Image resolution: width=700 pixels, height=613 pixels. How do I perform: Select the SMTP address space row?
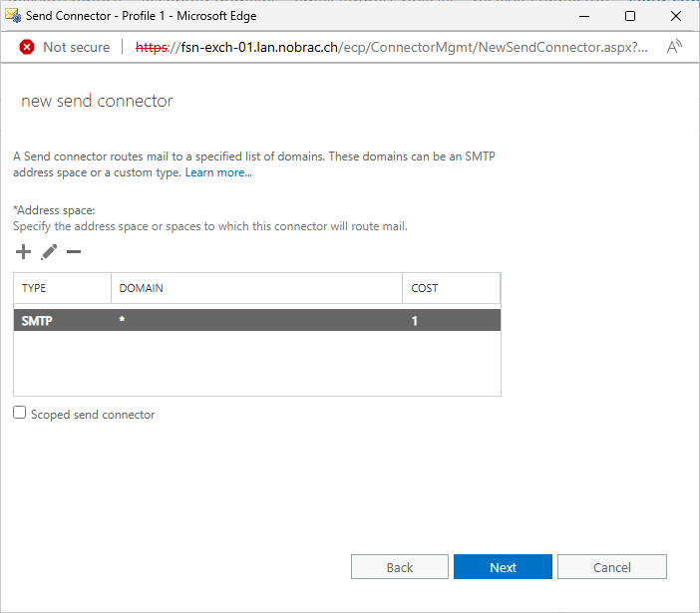click(x=257, y=320)
